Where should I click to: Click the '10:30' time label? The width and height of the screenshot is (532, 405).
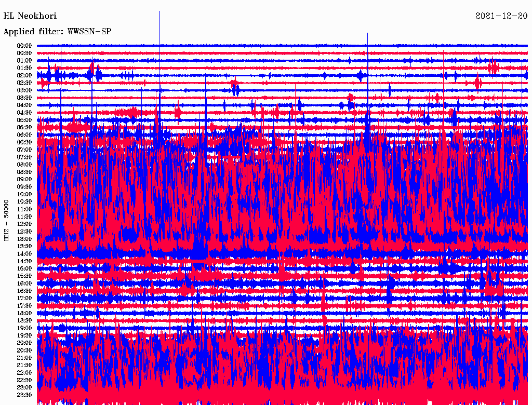point(24,202)
